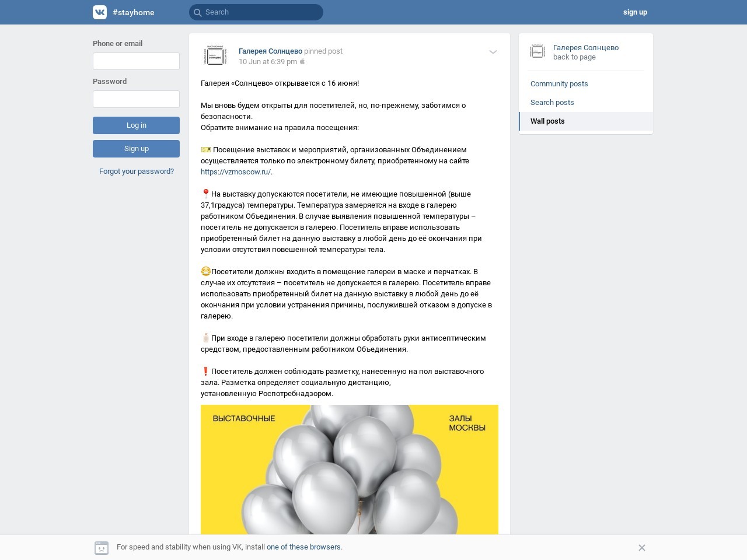Click the Apple device icon beside post date
The height and width of the screenshot is (560, 747).
coord(302,62)
